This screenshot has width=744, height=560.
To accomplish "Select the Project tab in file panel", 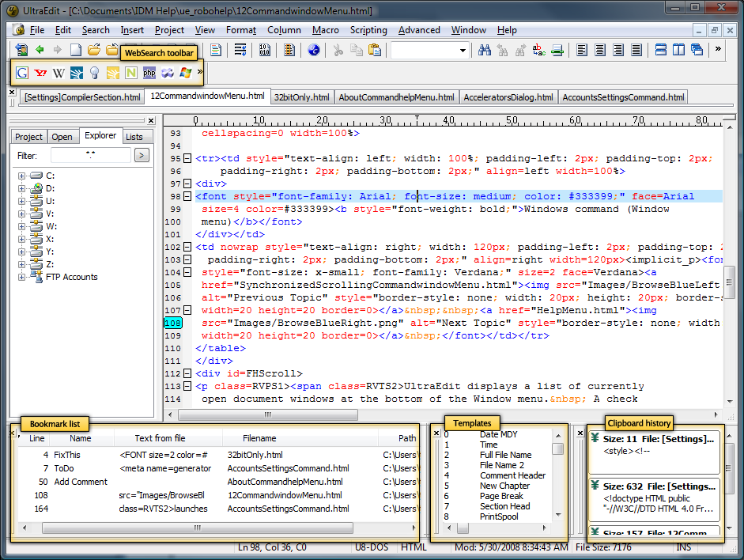I will click(28, 137).
